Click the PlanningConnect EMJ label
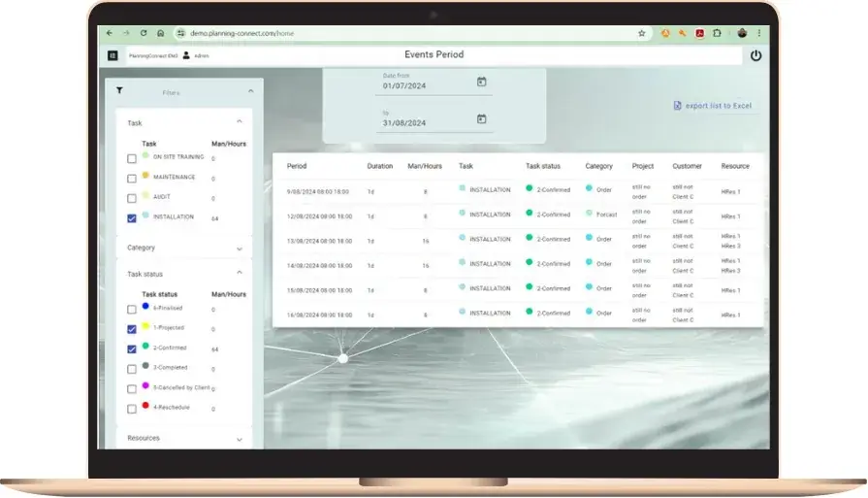 [x=153, y=56]
